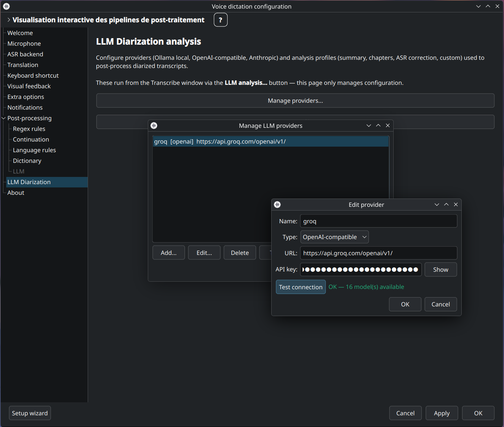
Task: Select Extra options in sidebar
Action: click(26, 97)
